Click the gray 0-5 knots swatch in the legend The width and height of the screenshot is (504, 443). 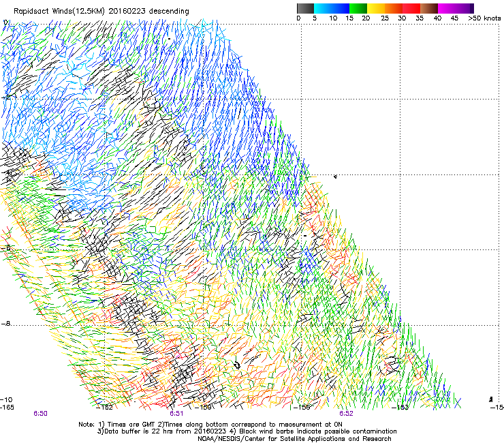[x=305, y=8]
